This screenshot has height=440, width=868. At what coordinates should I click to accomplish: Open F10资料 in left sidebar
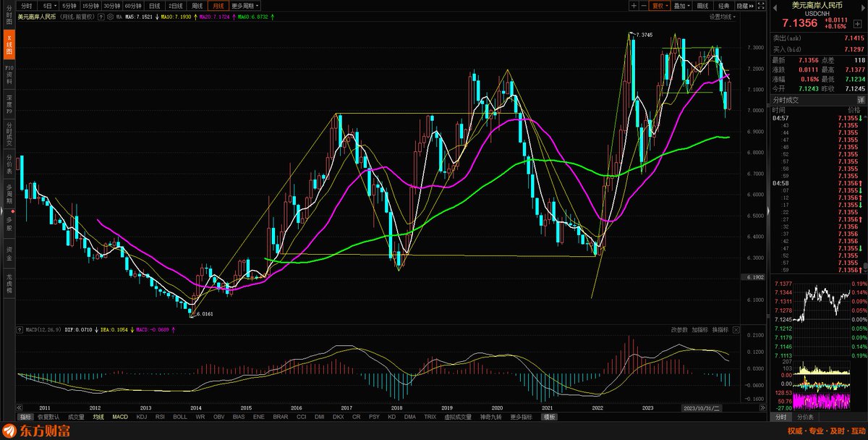[x=9, y=74]
